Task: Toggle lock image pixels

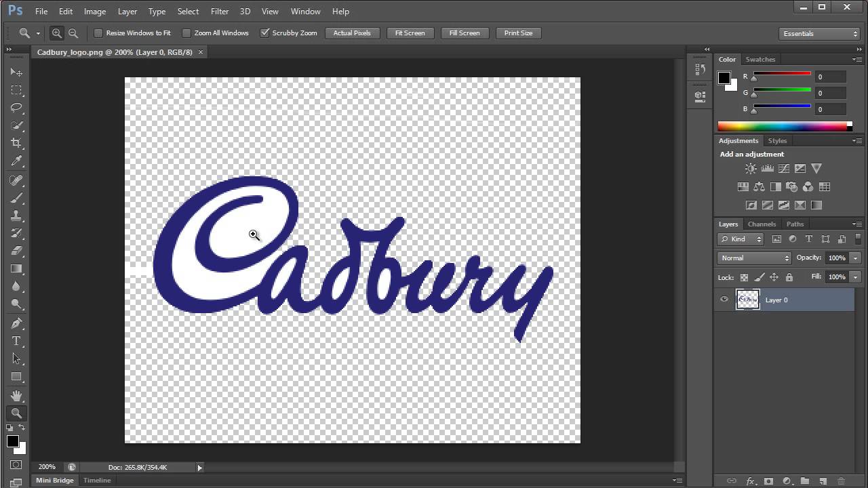Action: tap(759, 277)
